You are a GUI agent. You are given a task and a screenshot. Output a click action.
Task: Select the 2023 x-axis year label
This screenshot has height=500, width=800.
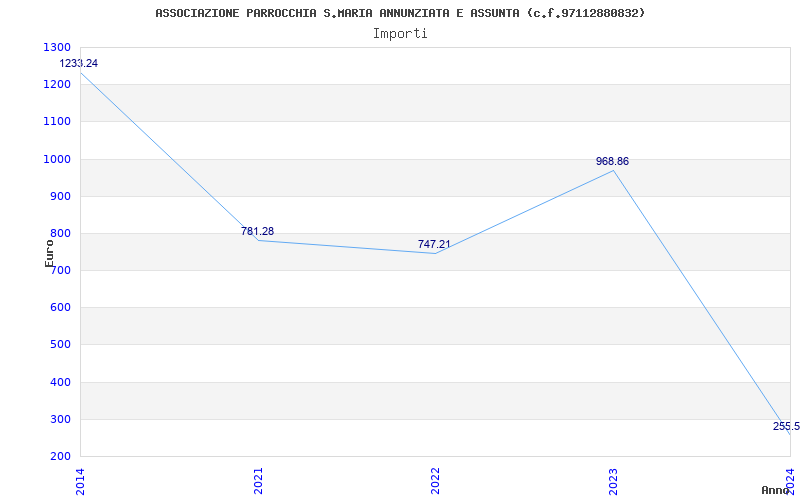tap(613, 481)
